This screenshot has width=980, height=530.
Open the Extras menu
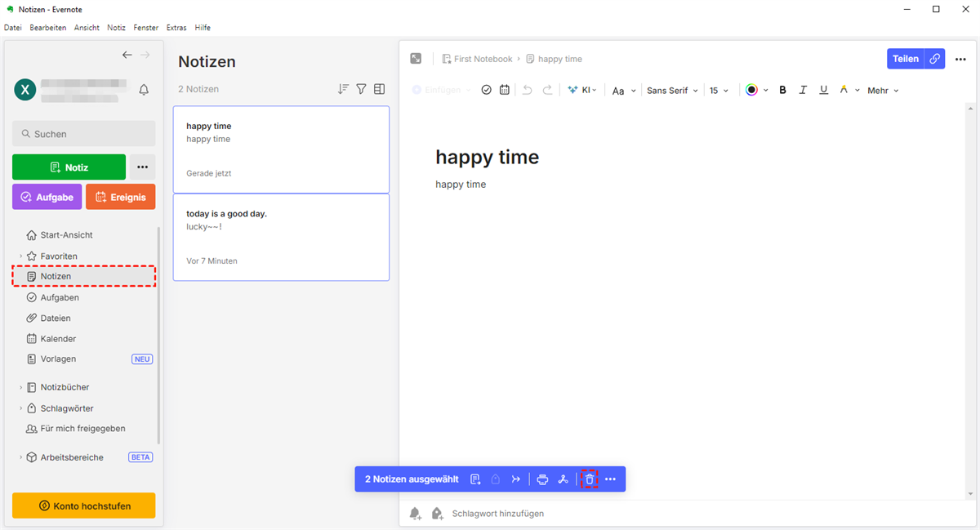pos(176,28)
